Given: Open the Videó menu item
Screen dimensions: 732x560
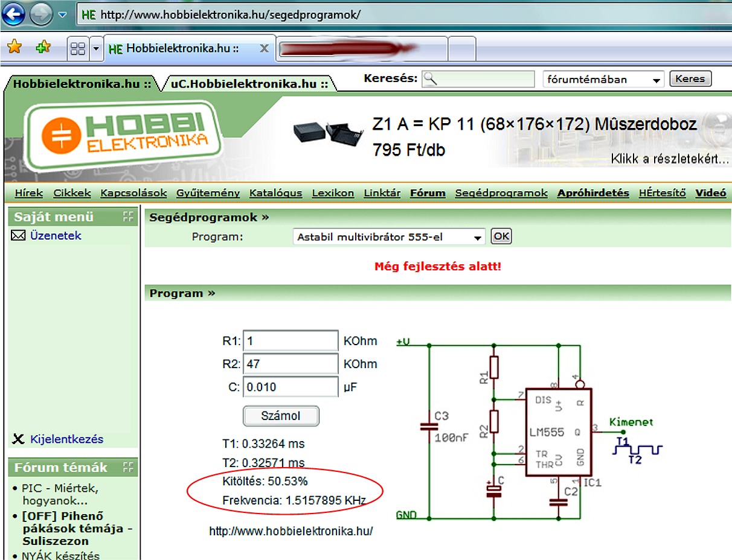Looking at the screenshot, I should click(x=711, y=193).
